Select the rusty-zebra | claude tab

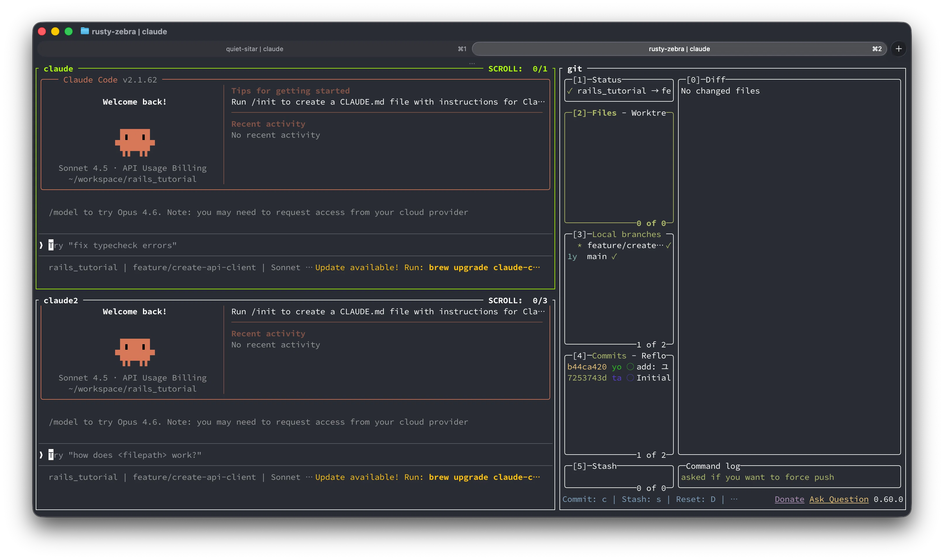679,49
